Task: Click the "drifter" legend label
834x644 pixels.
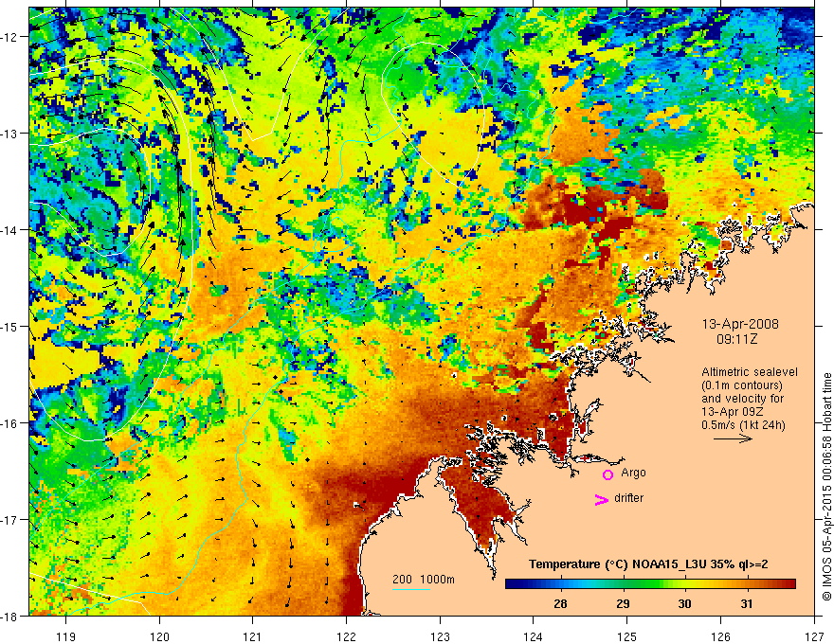Action: point(628,498)
